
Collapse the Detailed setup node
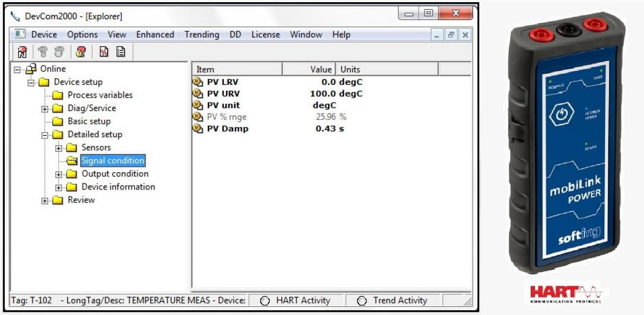(x=46, y=135)
